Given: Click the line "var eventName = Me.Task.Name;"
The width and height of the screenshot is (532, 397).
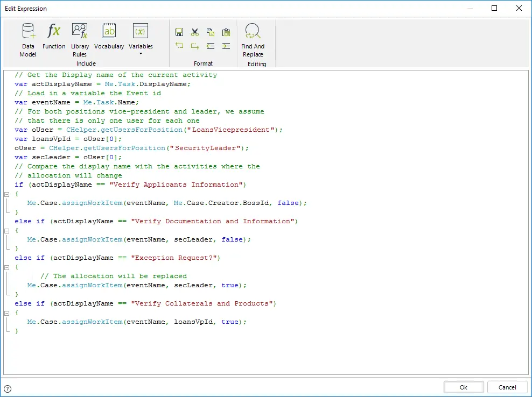Looking at the screenshot, I should tap(76, 102).
